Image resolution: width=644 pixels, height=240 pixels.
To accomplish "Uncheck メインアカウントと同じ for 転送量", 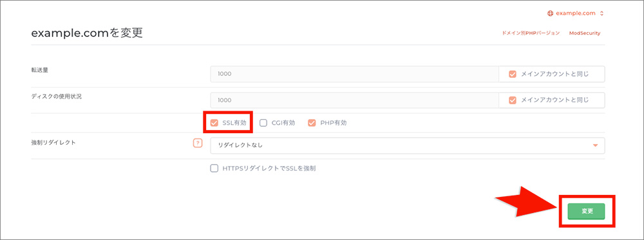I will coord(512,74).
